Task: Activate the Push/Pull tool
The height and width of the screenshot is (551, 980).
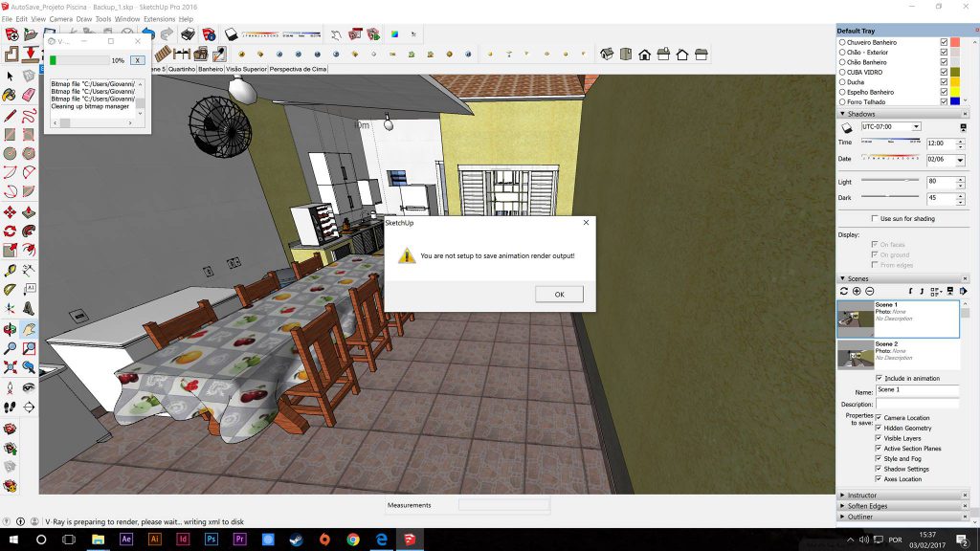Action: coord(29,212)
